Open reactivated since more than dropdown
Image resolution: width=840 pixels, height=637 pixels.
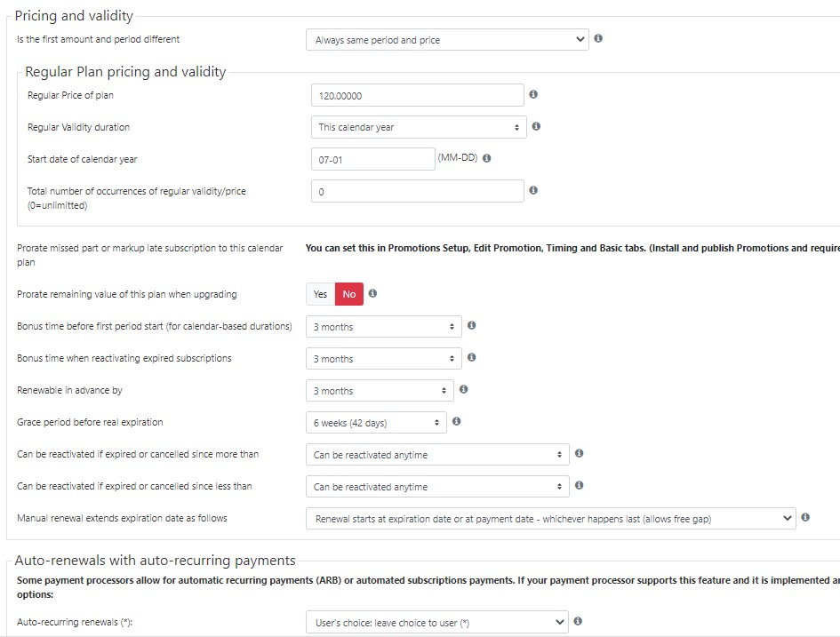click(x=437, y=455)
